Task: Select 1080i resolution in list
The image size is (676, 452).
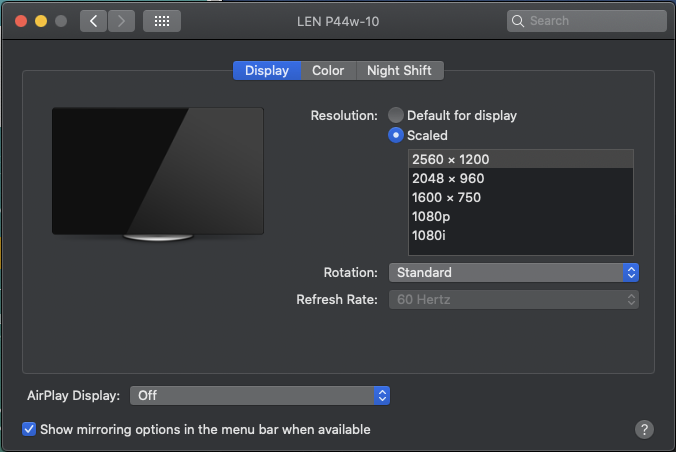Action: (428, 235)
